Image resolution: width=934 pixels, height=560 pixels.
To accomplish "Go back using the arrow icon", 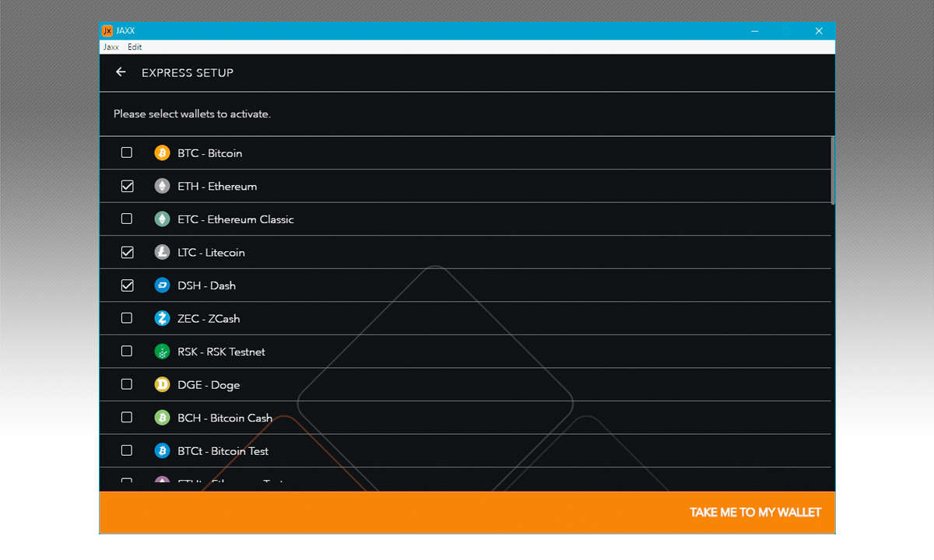I will (121, 72).
